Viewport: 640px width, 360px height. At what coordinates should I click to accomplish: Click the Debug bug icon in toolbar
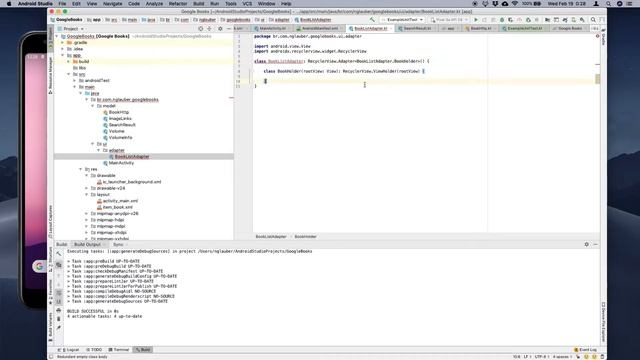click(502, 20)
